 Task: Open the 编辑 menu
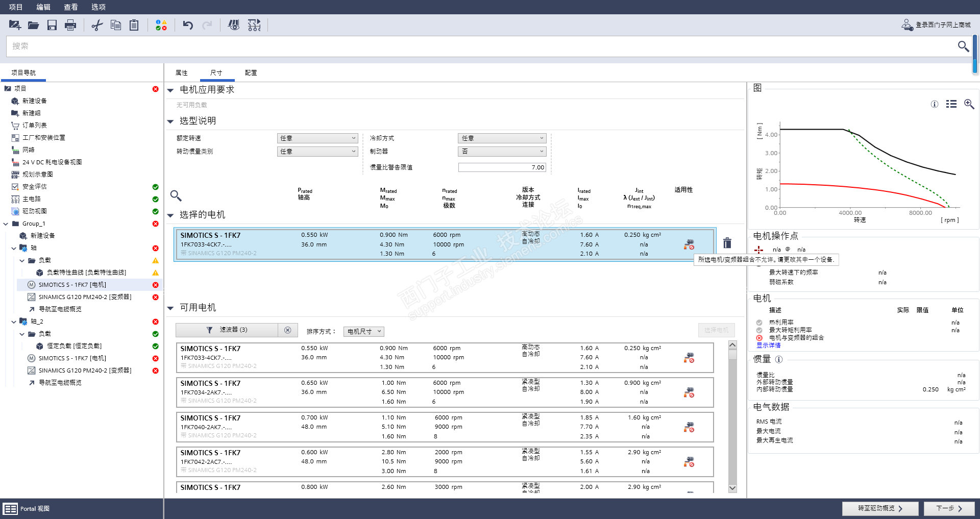pos(43,7)
